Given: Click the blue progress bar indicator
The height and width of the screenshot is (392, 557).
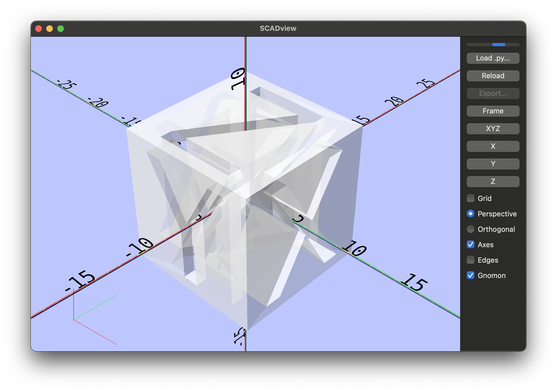Looking at the screenshot, I should click(498, 45).
